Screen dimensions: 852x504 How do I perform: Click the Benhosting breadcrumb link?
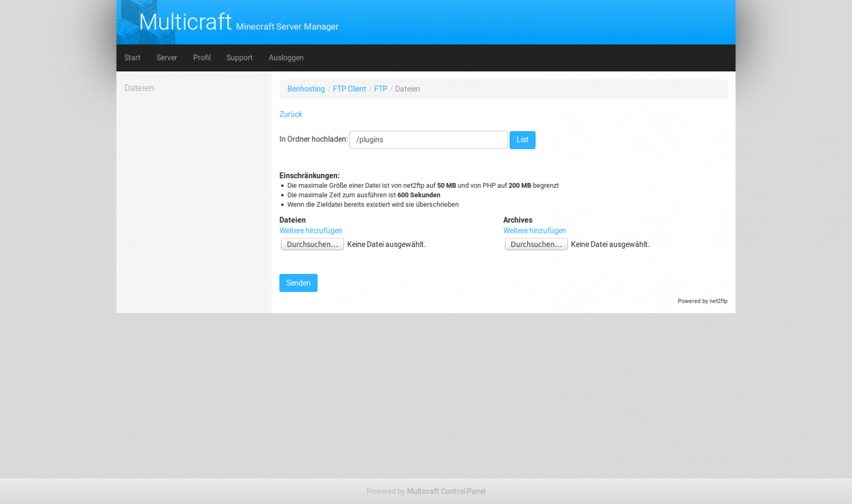306,89
